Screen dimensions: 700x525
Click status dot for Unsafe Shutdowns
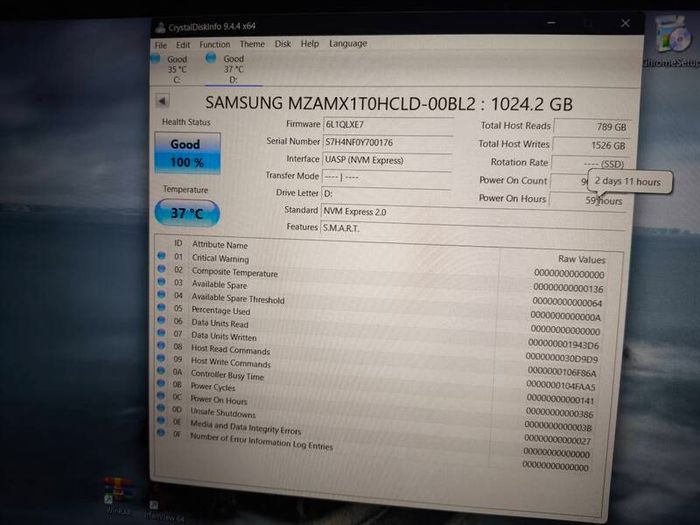[x=161, y=408]
